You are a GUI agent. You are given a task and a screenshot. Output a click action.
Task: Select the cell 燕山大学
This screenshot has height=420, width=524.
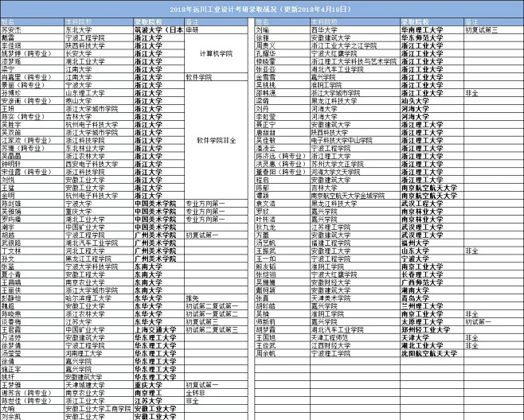99,101
